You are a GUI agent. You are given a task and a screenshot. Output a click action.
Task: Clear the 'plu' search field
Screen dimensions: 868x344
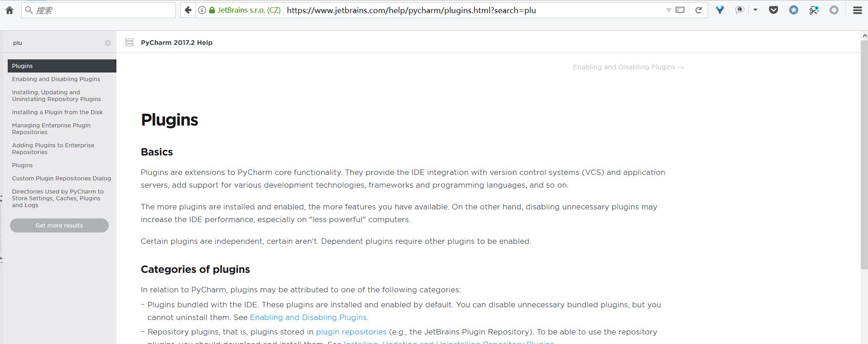click(x=108, y=43)
